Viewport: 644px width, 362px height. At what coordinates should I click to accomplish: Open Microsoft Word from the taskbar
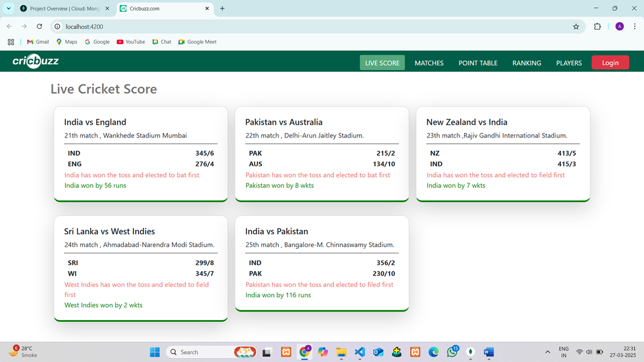[x=488, y=352]
